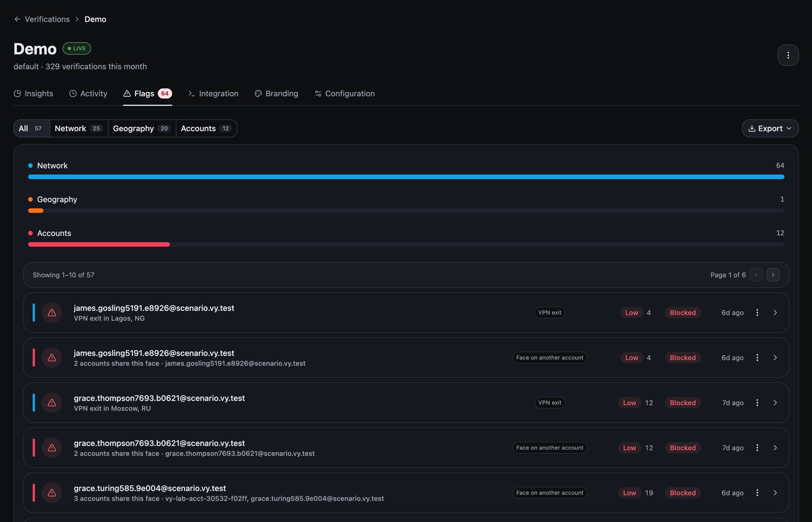Switch to the Configuration tab
This screenshot has height=522, width=812.
tap(345, 93)
